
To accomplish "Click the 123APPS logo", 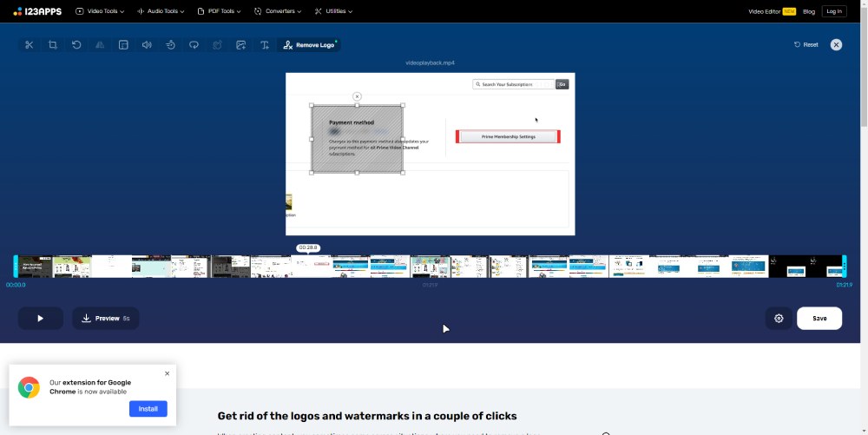I will click(x=37, y=11).
